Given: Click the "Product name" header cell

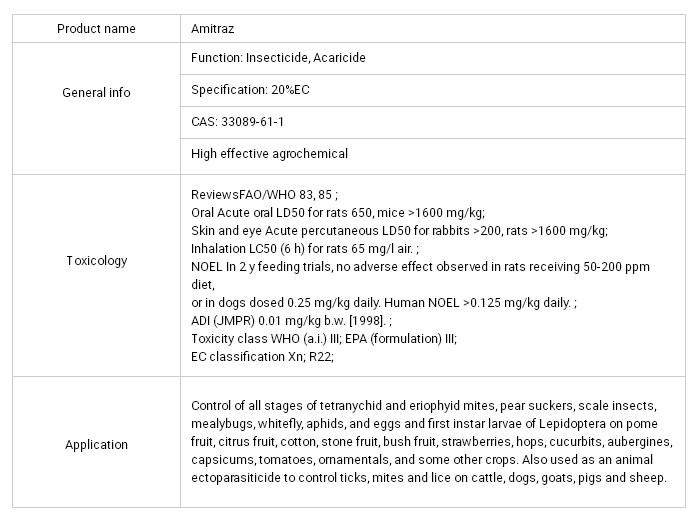Looking at the screenshot, I should coord(96,28).
